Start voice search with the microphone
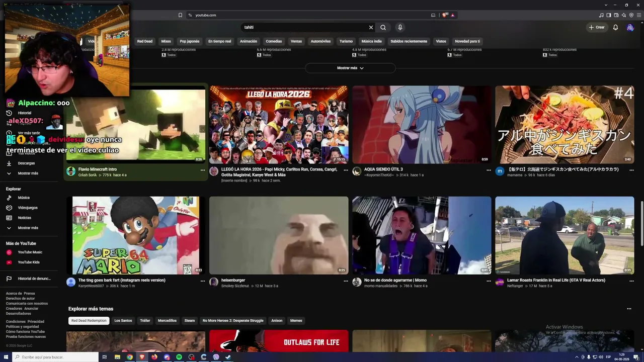 (x=400, y=27)
